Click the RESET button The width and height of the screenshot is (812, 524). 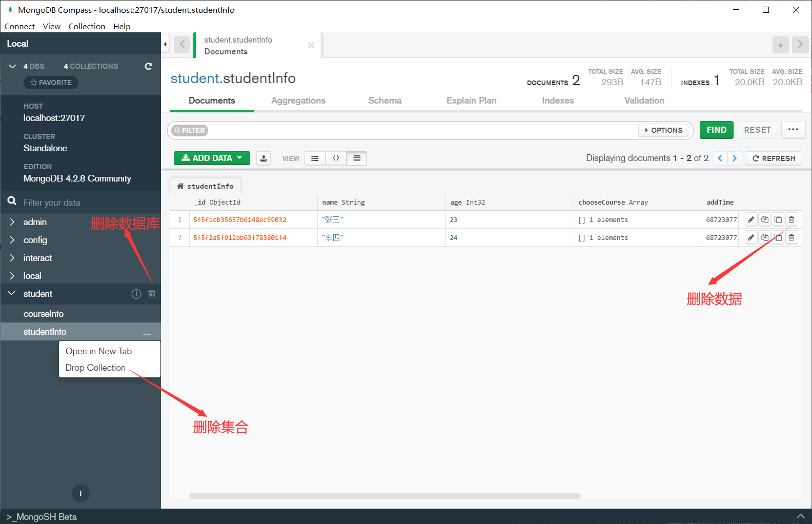coord(757,130)
